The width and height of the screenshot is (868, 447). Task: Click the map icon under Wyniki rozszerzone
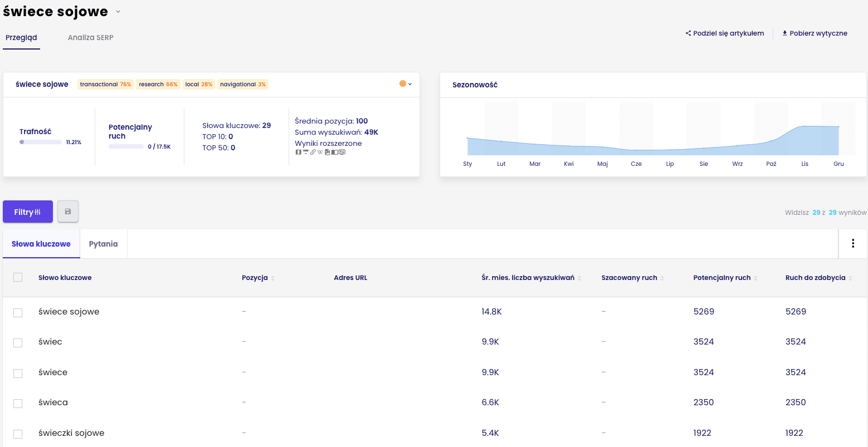[299, 152]
